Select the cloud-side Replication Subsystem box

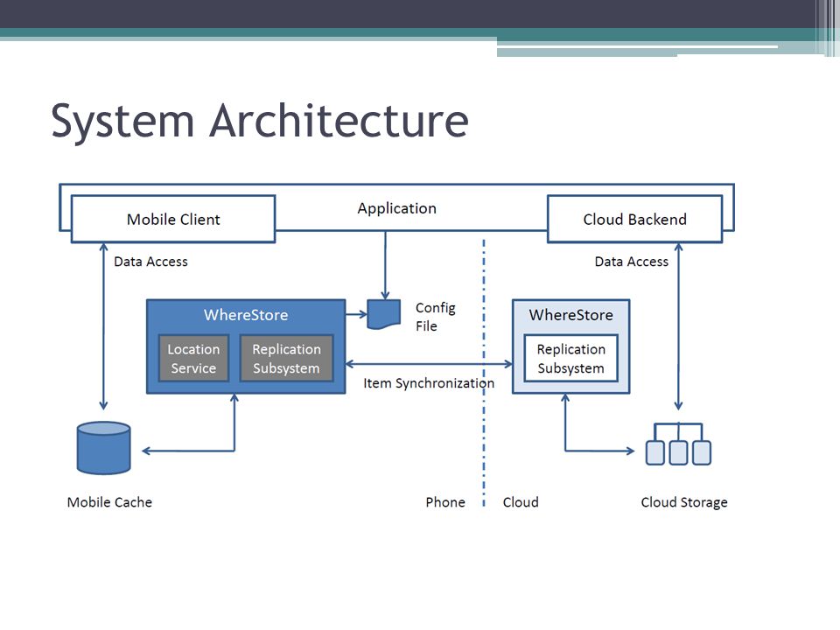click(x=571, y=359)
